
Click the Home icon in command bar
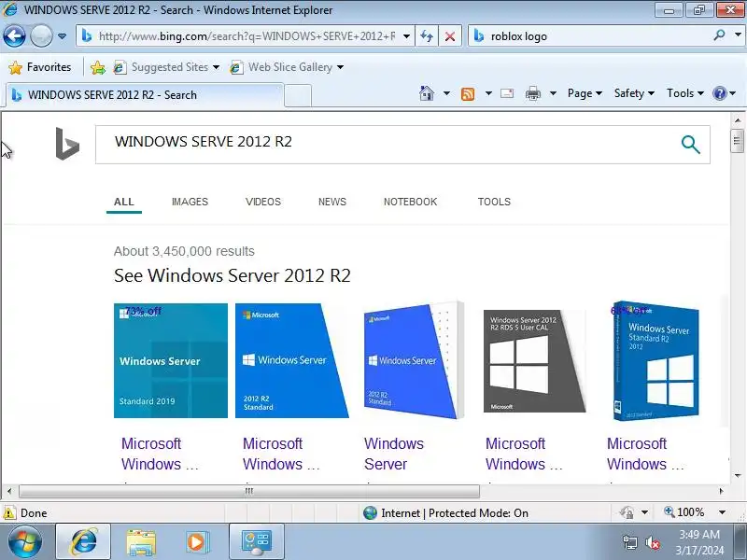(427, 93)
